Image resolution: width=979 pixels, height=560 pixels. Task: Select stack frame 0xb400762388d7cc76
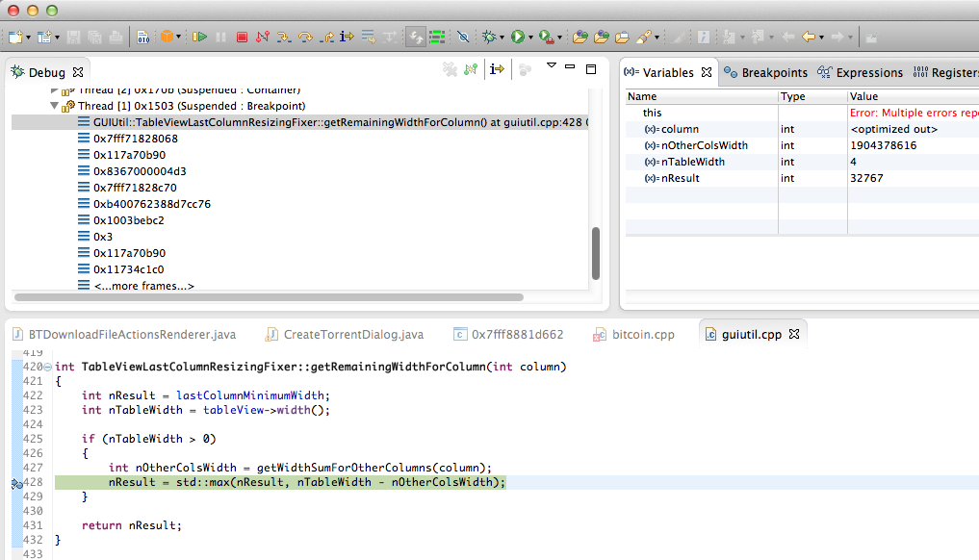coord(152,204)
